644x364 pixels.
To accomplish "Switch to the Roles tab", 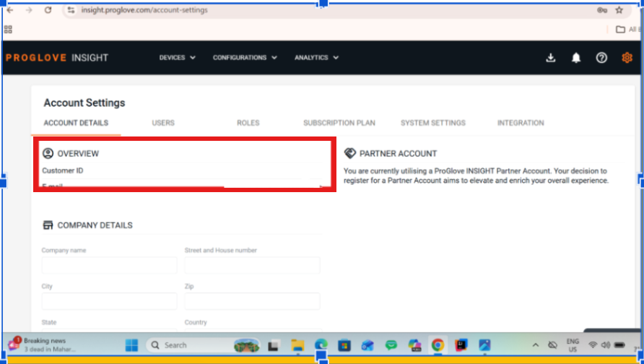I will (x=248, y=123).
